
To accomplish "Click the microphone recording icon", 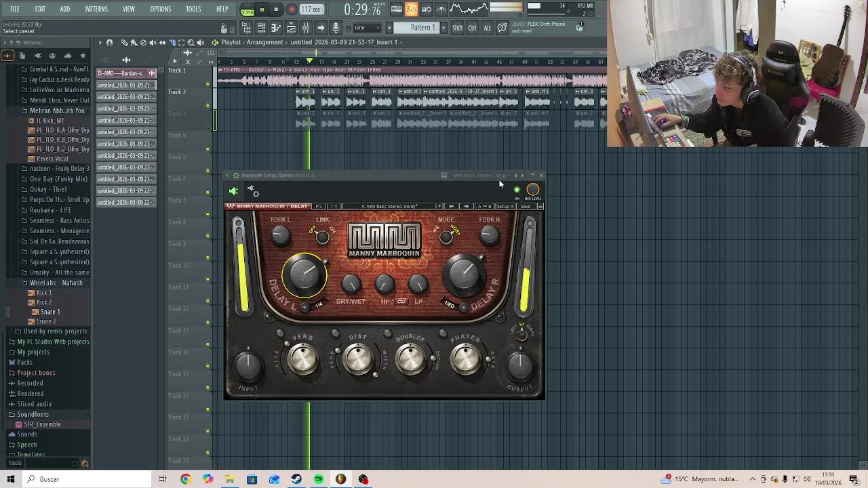I will click(x=335, y=28).
